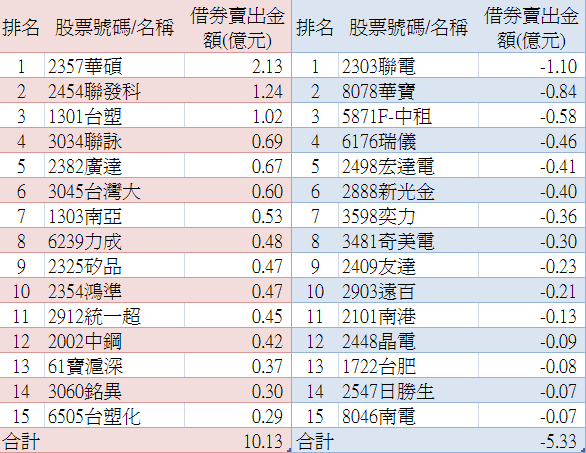Click the cell 2409友達
This screenshot has width=586, height=453.
408,266
